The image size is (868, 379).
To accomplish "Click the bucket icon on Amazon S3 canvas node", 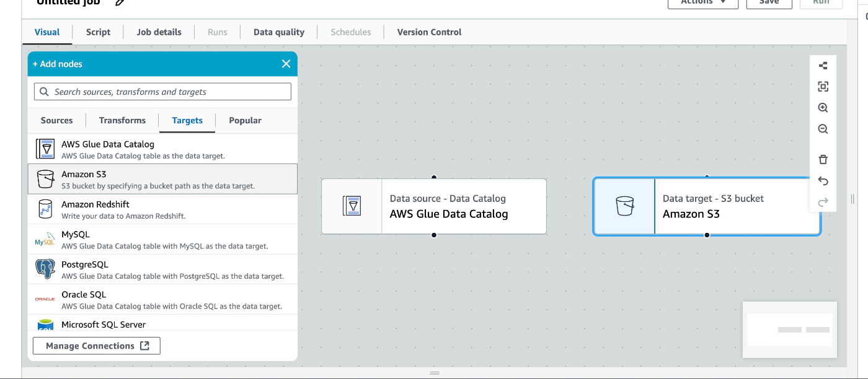I will point(624,206).
